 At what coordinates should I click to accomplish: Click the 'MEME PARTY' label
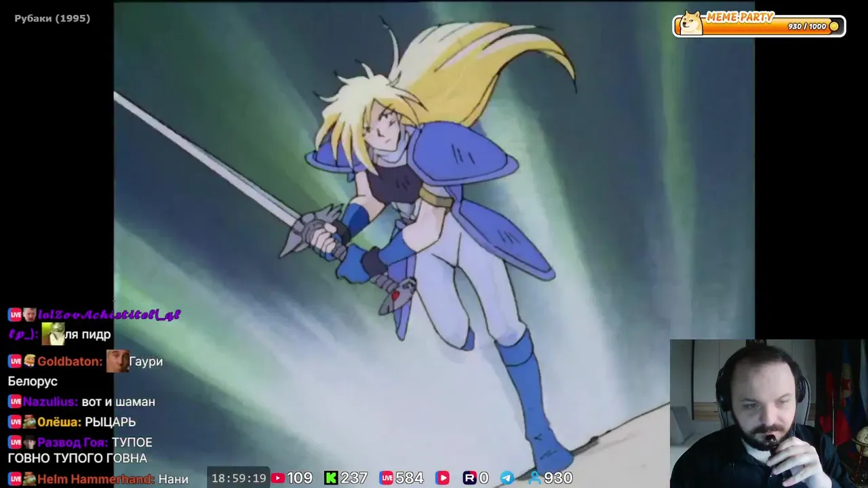pos(740,18)
